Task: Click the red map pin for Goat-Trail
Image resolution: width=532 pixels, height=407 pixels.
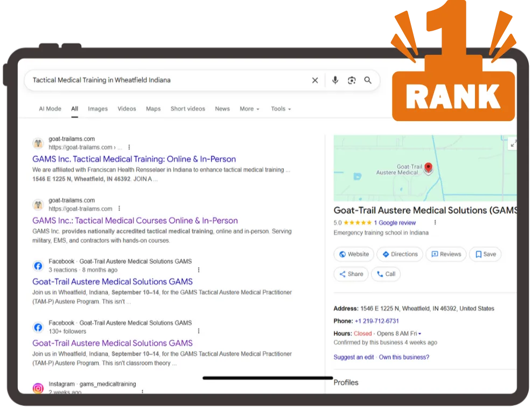Action: (429, 168)
